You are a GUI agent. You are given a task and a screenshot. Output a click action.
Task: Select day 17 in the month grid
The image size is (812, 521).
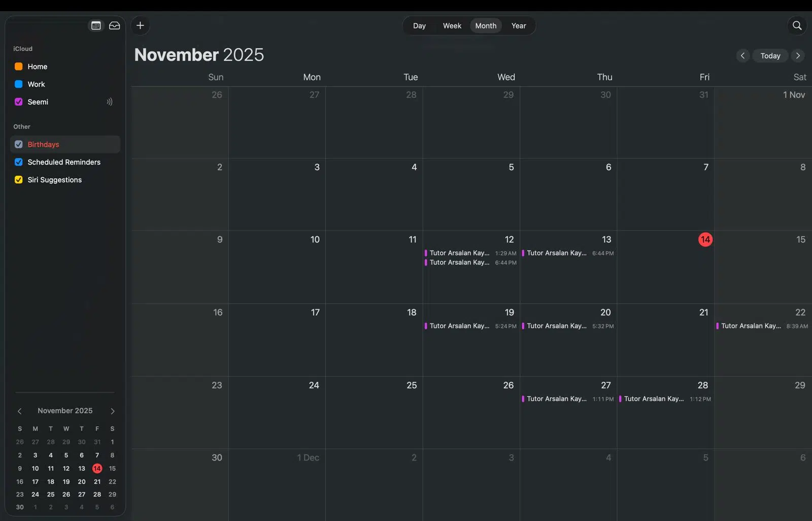click(x=277, y=340)
